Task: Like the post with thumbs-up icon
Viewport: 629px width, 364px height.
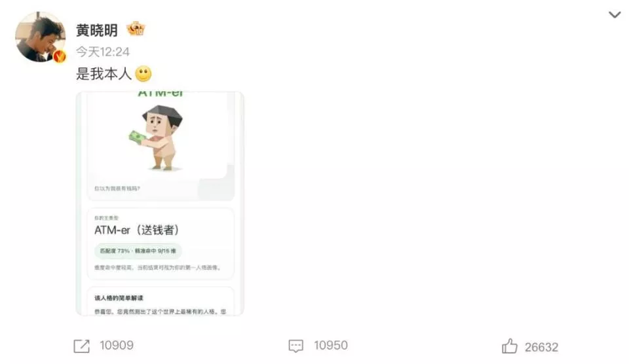Action: (510, 346)
